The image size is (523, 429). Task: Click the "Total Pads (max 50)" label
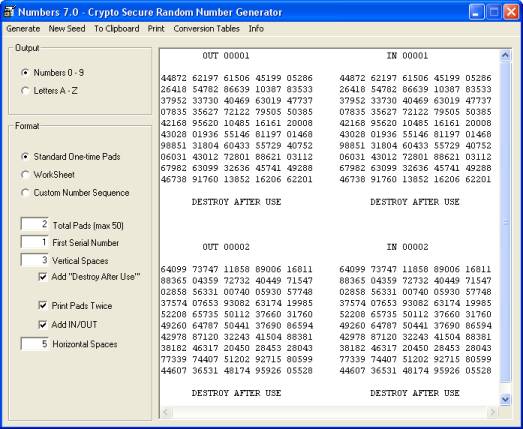pos(88,226)
